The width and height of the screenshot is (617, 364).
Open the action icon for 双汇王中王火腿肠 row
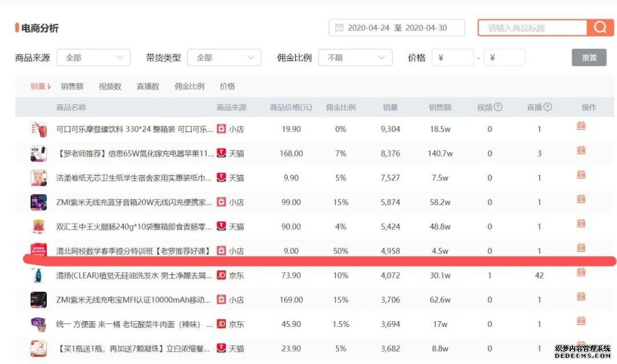(581, 223)
